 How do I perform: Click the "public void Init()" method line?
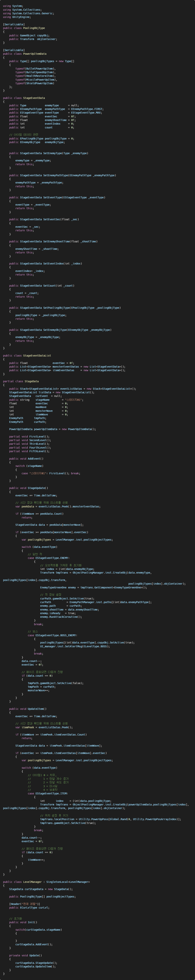[x=23, y=923]
